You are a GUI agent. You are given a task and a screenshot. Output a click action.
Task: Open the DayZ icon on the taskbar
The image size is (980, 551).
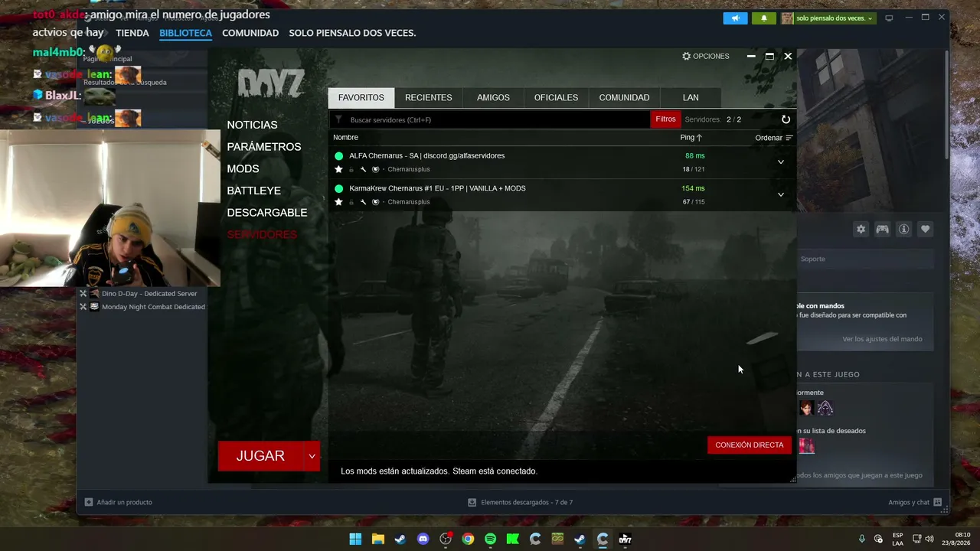point(625,540)
